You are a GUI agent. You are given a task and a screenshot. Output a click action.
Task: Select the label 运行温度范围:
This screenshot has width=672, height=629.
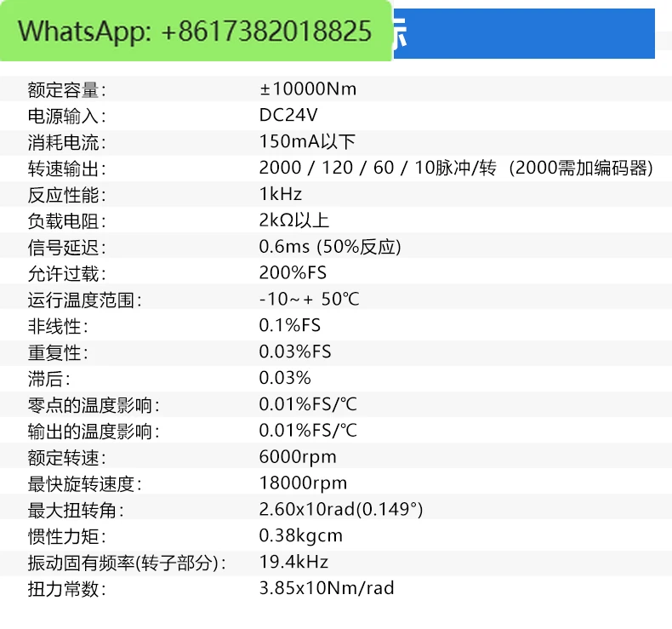84,300
